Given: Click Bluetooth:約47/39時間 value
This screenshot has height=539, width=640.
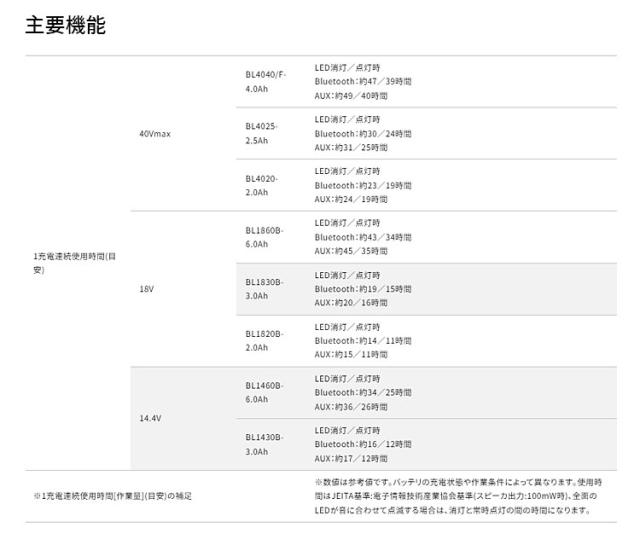Looking at the screenshot, I should click(363, 82).
